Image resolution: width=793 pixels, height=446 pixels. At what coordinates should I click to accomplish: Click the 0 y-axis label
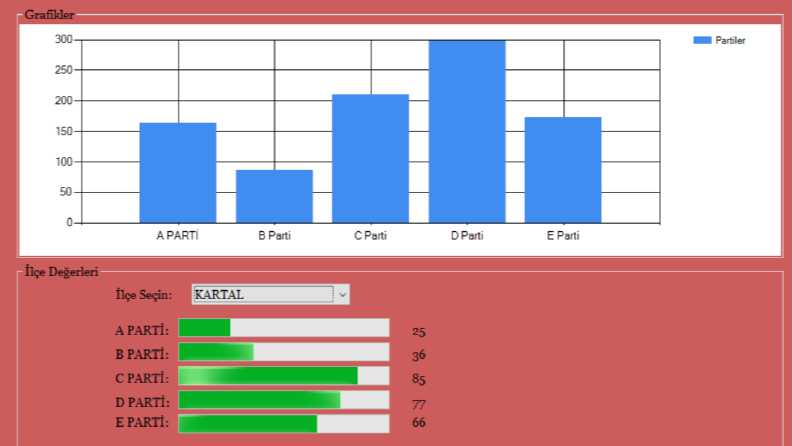(70, 222)
